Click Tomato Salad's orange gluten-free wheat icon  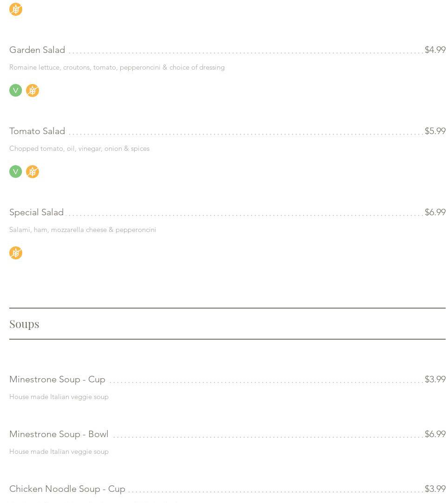click(x=32, y=172)
